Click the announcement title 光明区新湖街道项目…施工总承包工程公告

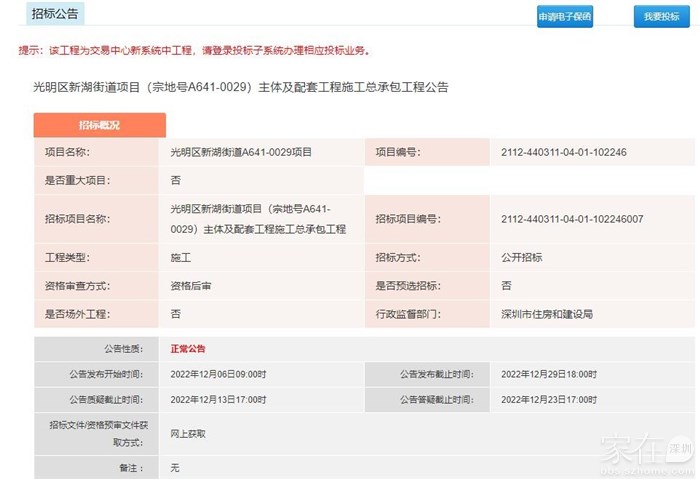(x=241, y=87)
